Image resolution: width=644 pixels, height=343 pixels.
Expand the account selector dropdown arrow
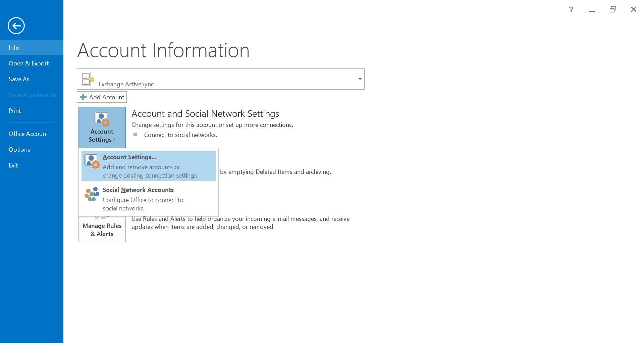(x=360, y=79)
